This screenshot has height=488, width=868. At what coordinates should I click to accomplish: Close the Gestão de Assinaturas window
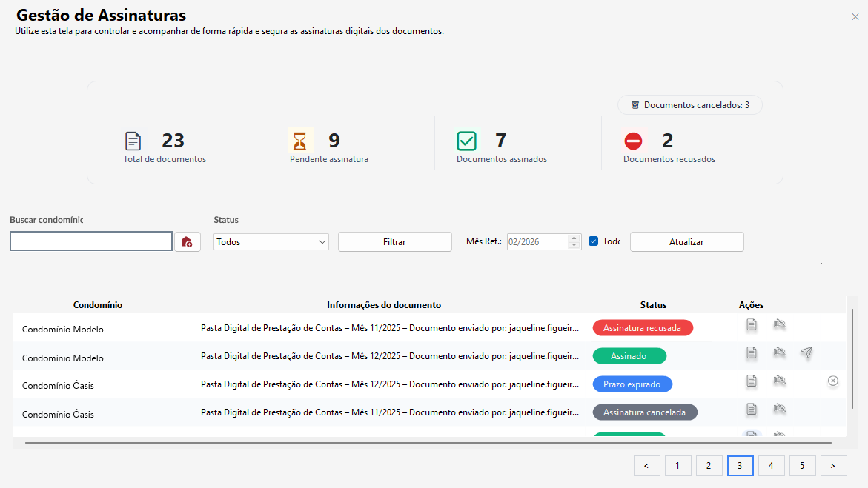[x=855, y=17]
